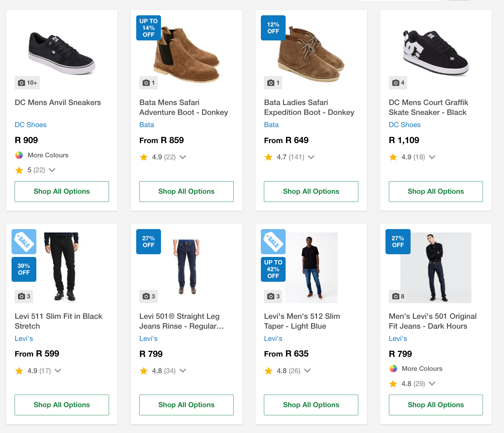504x433 pixels.
Task: Expand 4.8 (29) rating breakdown
Action: (x=432, y=383)
